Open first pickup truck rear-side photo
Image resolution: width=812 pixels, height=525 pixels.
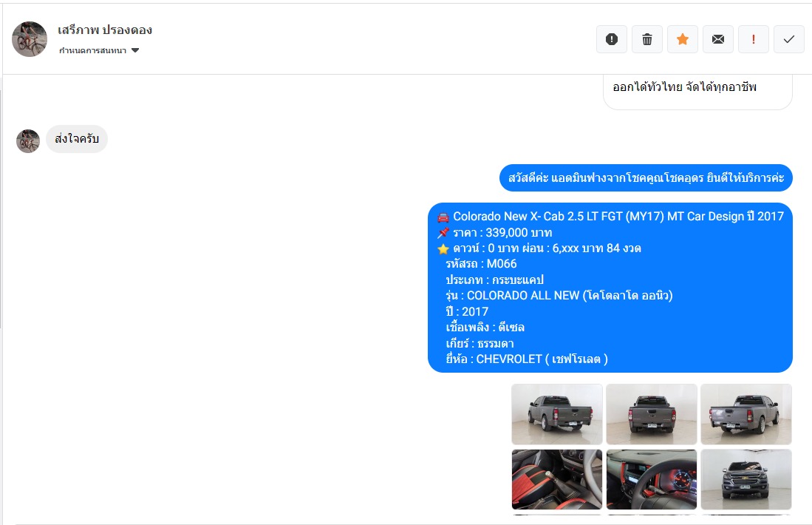click(x=557, y=414)
